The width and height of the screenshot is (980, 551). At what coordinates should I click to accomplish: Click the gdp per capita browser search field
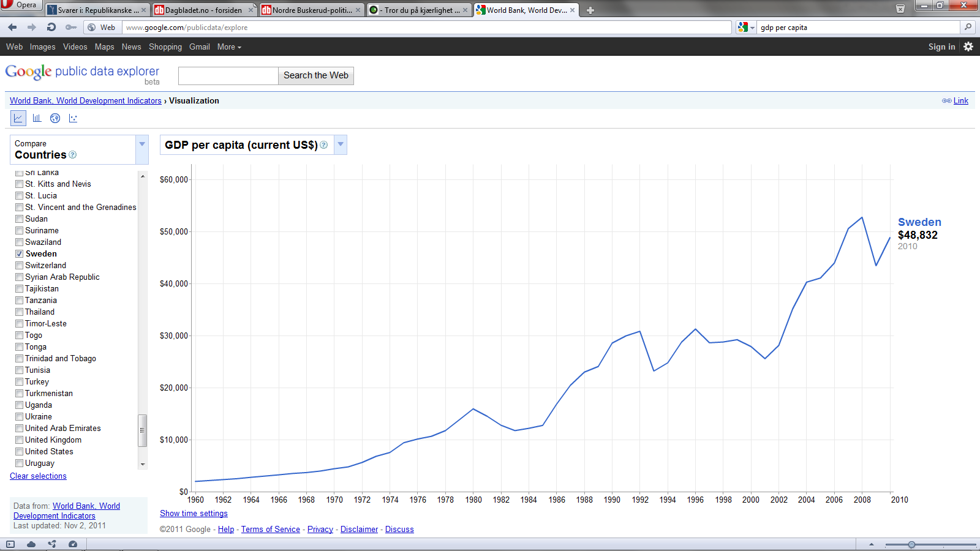(x=859, y=27)
